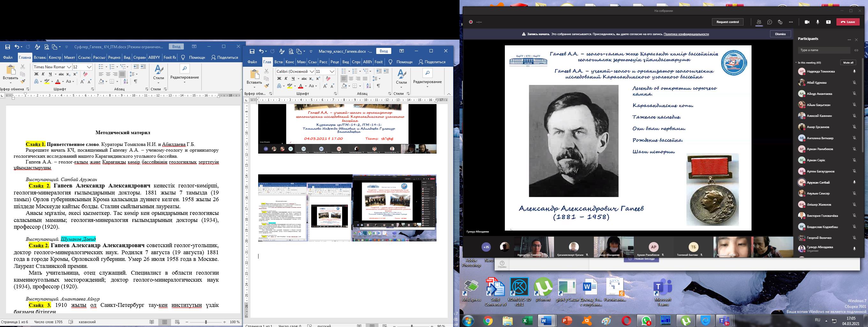Dismiss the recording notification banner
Viewport: 868px width, 327px height.
click(x=780, y=34)
